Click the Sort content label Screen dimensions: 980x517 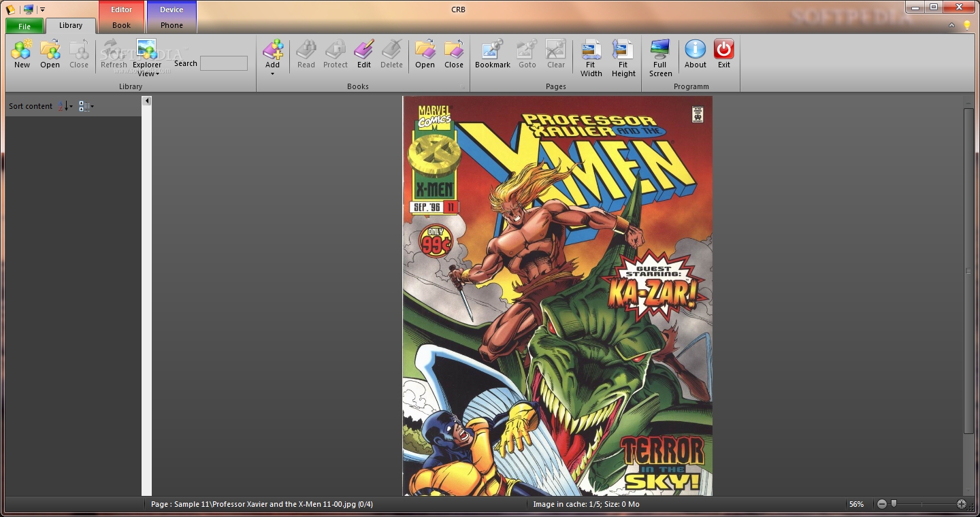(x=31, y=106)
